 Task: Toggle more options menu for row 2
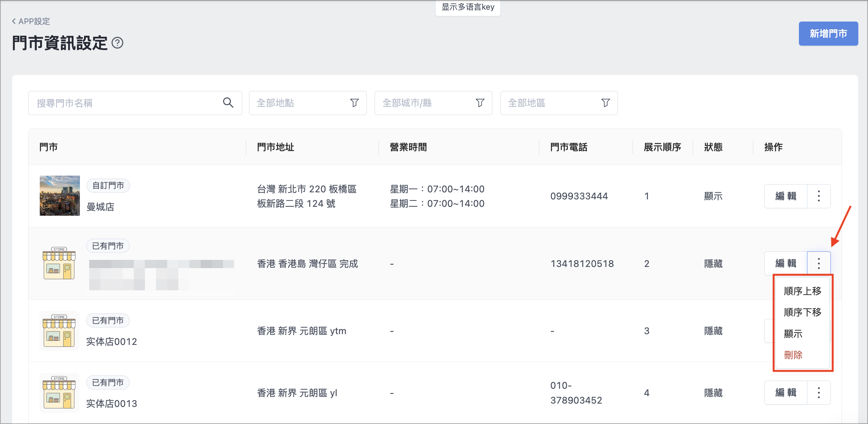tap(819, 264)
